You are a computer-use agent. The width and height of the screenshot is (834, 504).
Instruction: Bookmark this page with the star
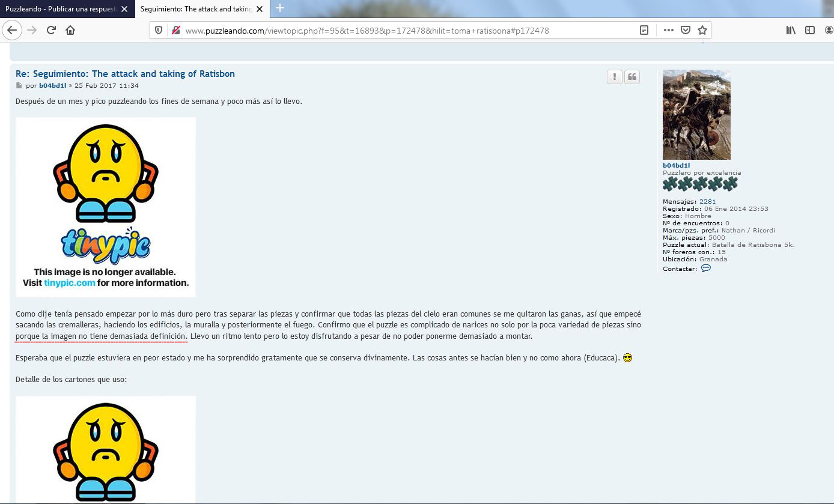(x=702, y=30)
